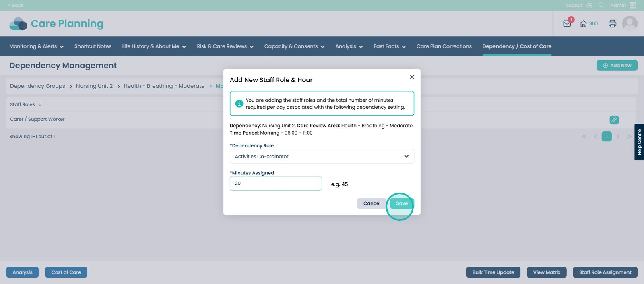This screenshot has height=284, width=644.
Task: Save the new staff role
Action: click(402, 203)
